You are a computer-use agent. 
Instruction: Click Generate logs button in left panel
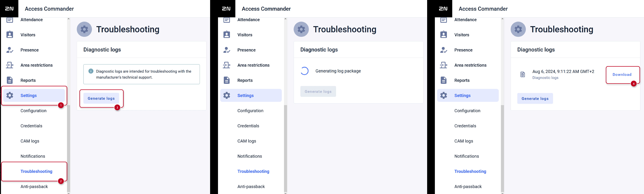(x=101, y=98)
